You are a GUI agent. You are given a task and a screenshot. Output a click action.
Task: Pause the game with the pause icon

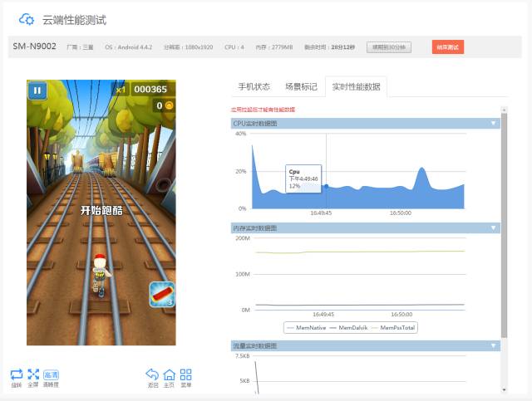pos(37,90)
